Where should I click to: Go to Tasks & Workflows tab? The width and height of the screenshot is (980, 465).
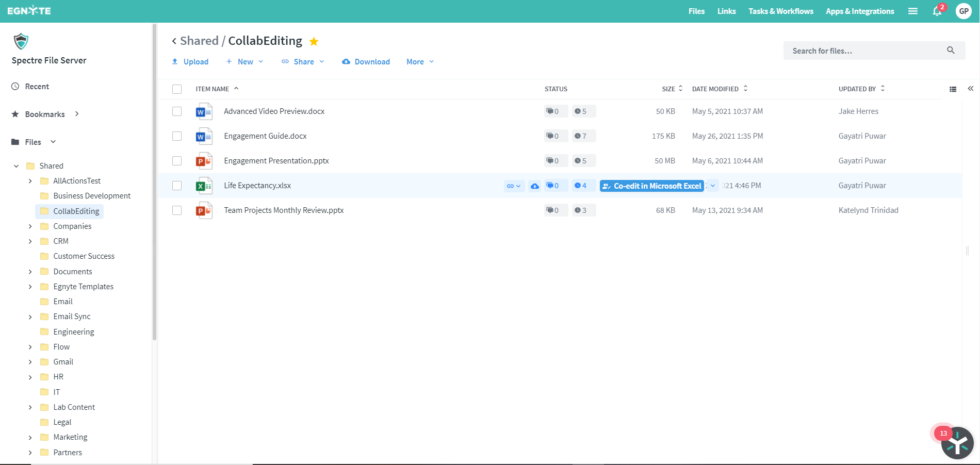pyautogui.click(x=780, y=11)
